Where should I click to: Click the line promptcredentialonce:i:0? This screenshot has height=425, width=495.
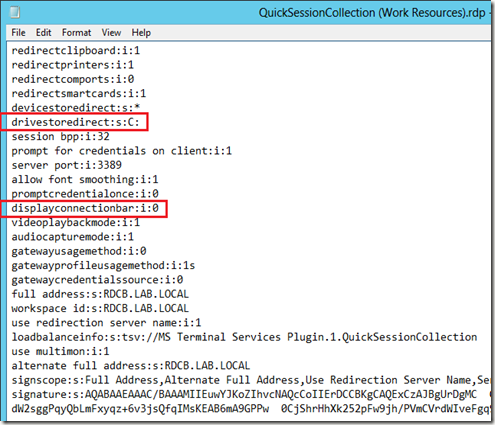tap(85, 194)
